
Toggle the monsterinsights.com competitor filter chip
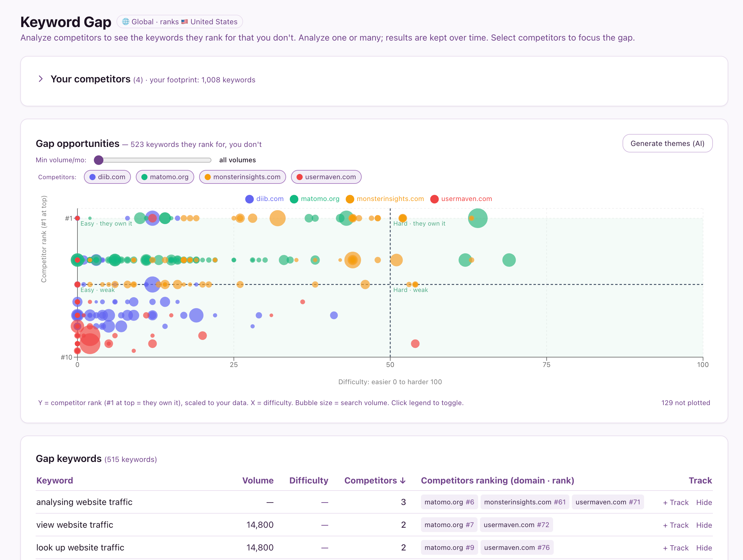point(242,177)
